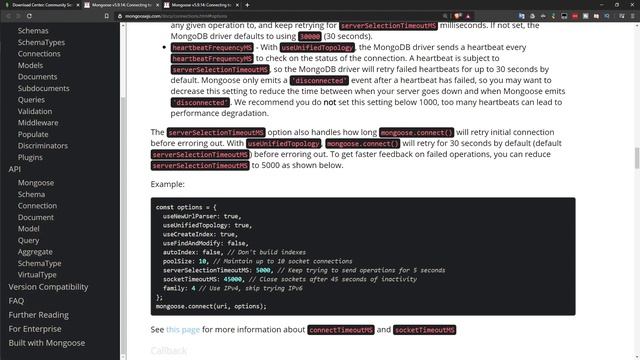Go forward with the browser forward arrow

[18, 16]
